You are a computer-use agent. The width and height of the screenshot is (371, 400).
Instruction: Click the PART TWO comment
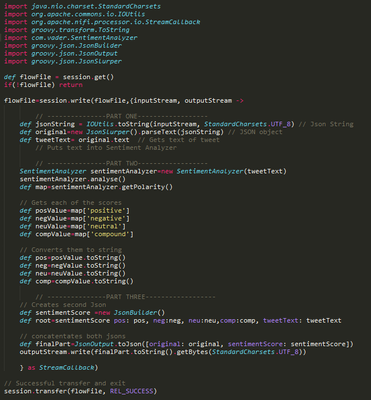[121, 163]
